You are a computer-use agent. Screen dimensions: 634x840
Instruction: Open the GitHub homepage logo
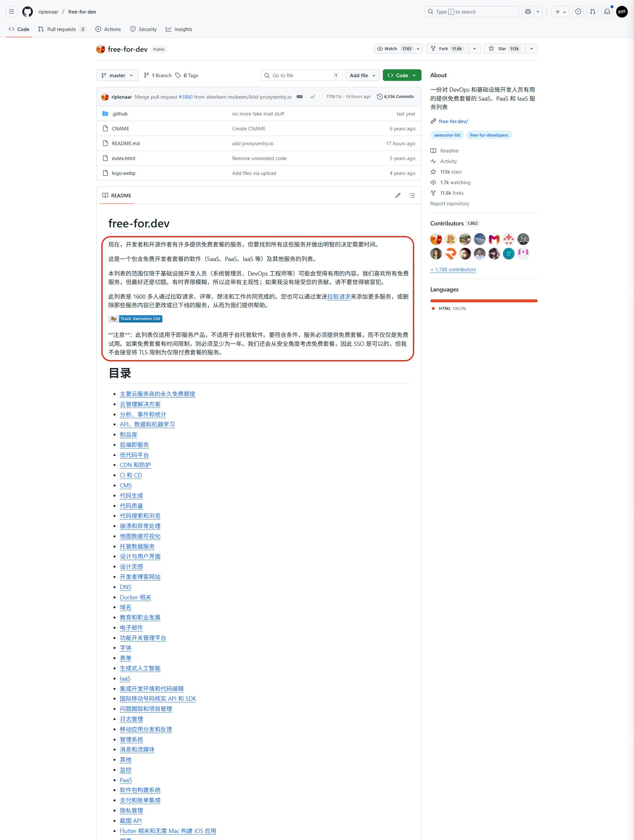(27, 12)
